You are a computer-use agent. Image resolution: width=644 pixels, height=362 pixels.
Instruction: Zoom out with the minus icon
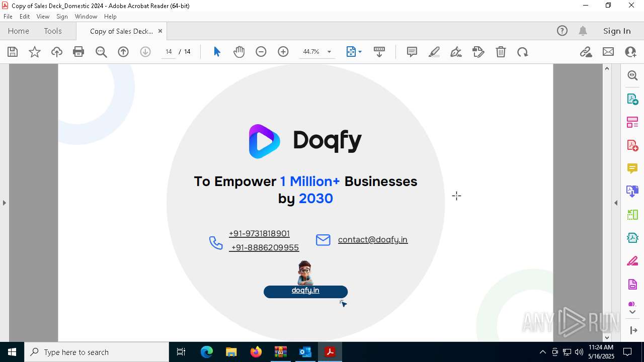[261, 52]
